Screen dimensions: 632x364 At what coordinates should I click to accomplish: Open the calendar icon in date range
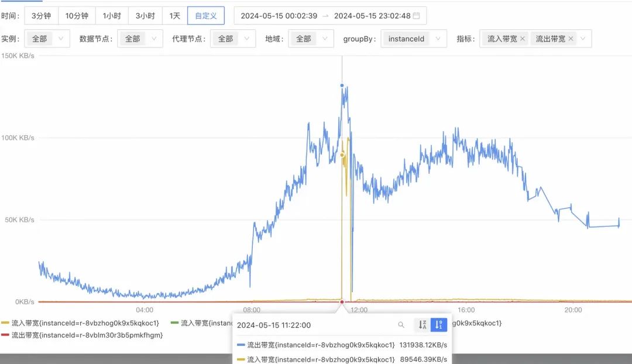[417, 16]
